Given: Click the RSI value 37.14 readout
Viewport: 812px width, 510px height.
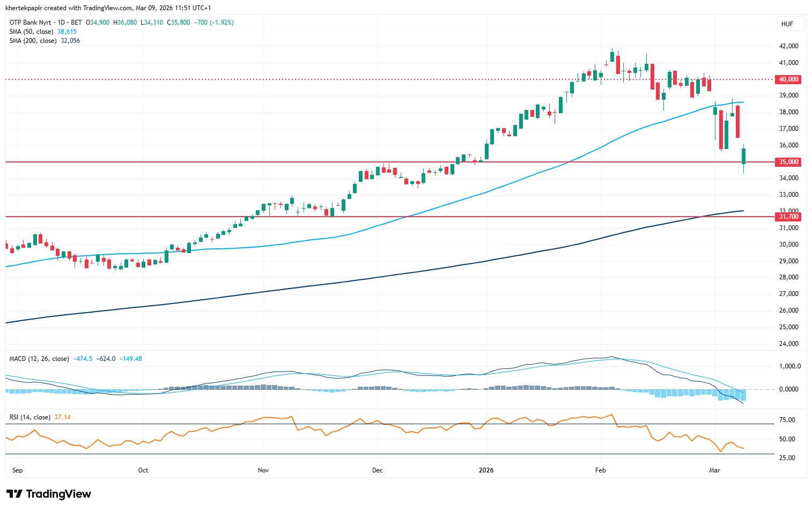Looking at the screenshot, I should tap(63, 417).
